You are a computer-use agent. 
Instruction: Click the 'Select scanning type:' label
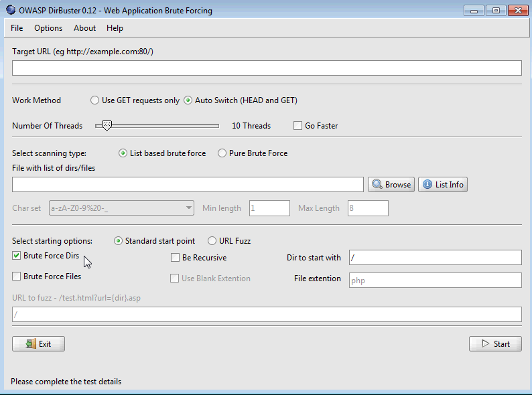coord(49,153)
